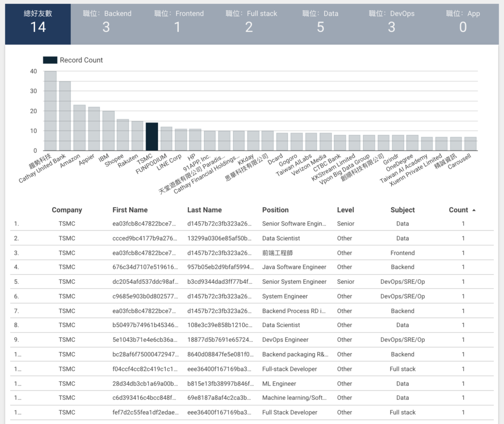The width and height of the screenshot is (504, 424).
Task: Click last name '18877d5b7691e65724...' cell
Action: coord(220,340)
